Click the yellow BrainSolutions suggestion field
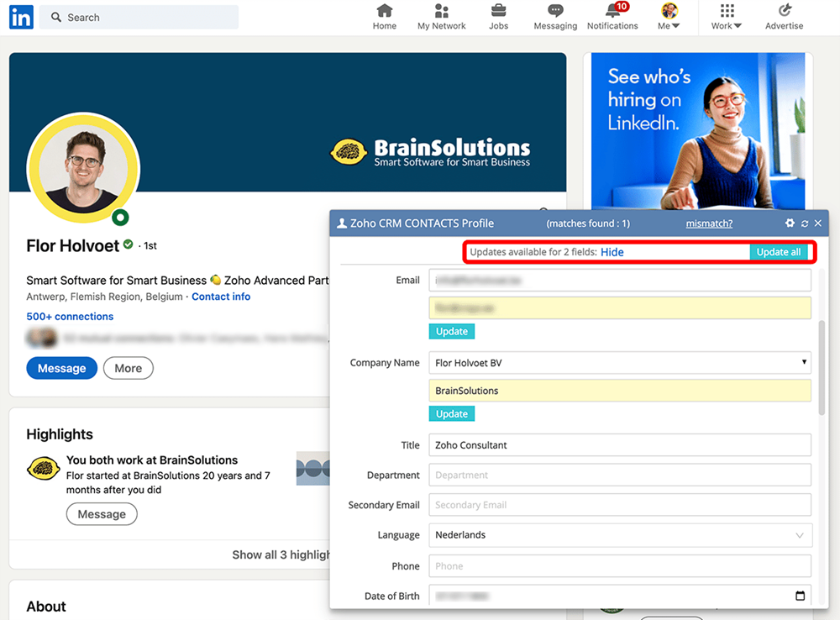The height and width of the screenshot is (620, 840). coord(620,391)
